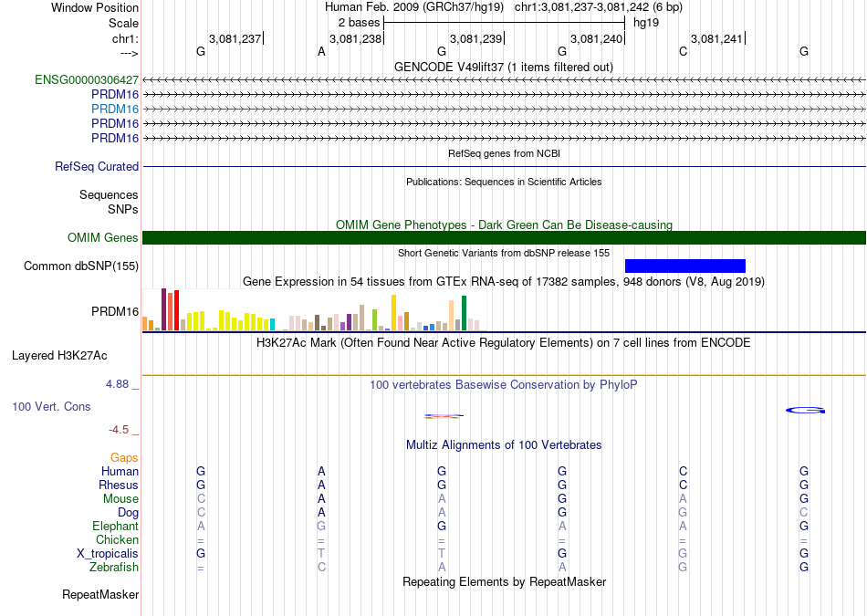
Task: Click the 3,081,241 coordinate label
Action: coord(717,38)
